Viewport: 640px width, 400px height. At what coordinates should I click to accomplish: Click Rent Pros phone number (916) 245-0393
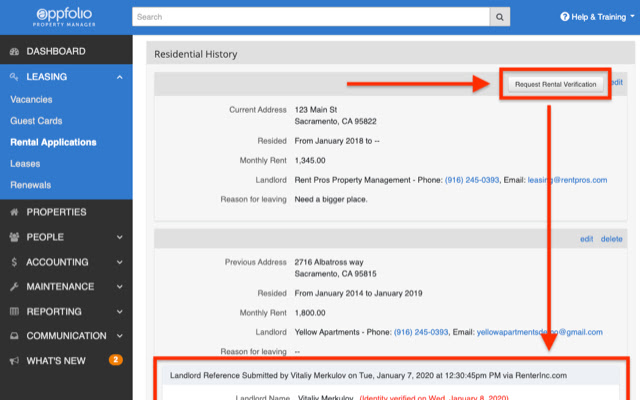(x=472, y=180)
